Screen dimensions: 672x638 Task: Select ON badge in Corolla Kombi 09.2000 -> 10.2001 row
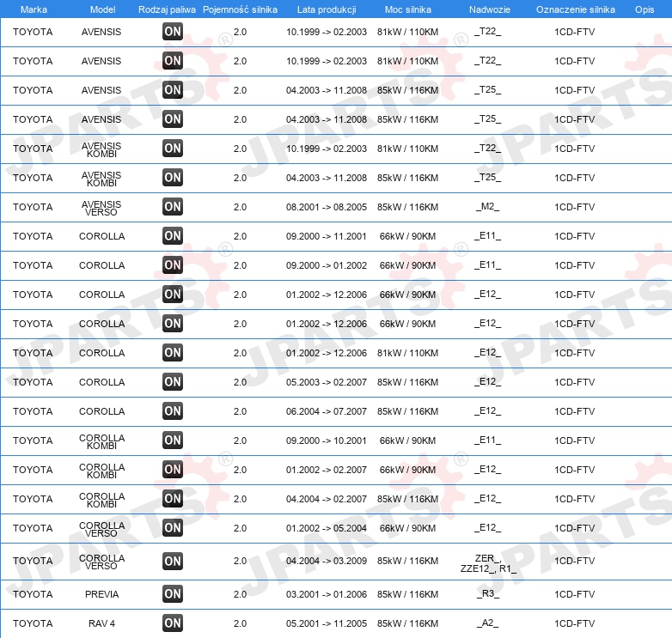pyautogui.click(x=173, y=441)
